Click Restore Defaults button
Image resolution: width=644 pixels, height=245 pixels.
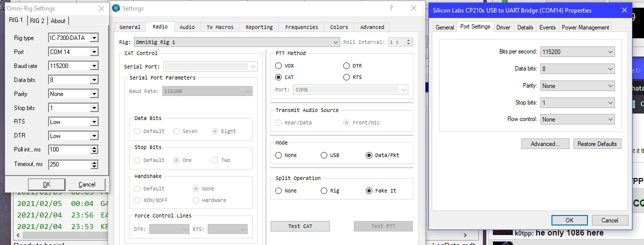click(x=596, y=144)
